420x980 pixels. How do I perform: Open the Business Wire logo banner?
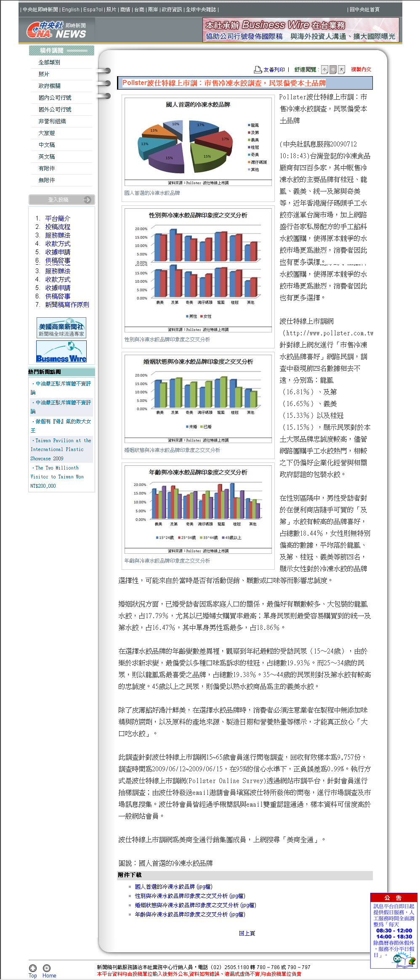pos(61,351)
